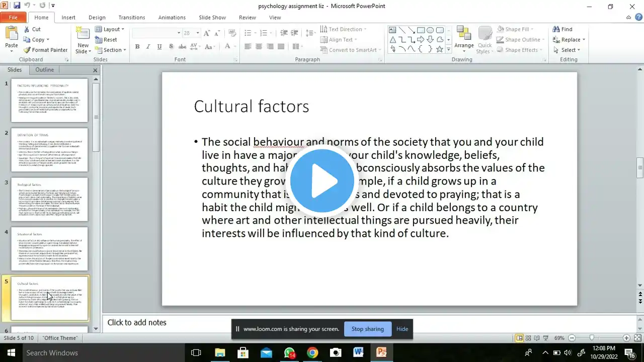Screen dimensions: 644x362
Task: Click the Stop sharing button
Action: tap(367, 329)
